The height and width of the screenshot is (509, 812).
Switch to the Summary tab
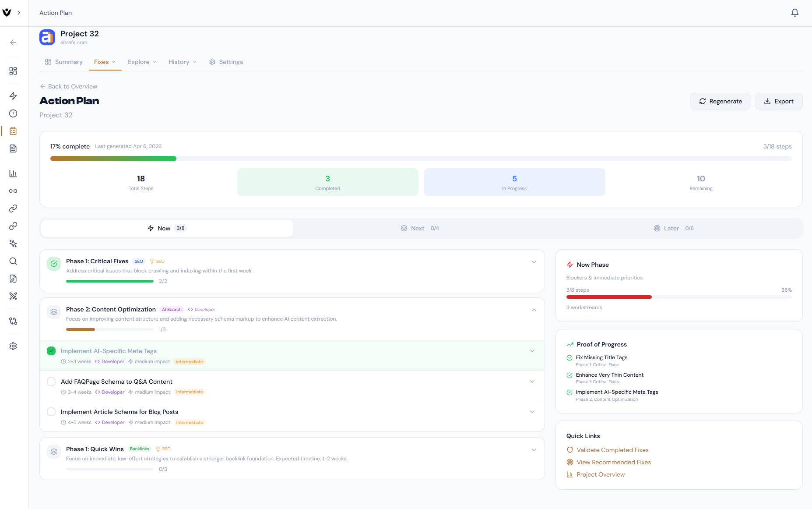coord(64,62)
